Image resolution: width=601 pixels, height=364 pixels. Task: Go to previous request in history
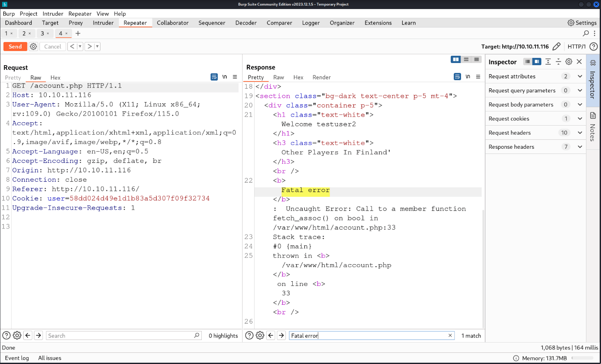[73, 46]
